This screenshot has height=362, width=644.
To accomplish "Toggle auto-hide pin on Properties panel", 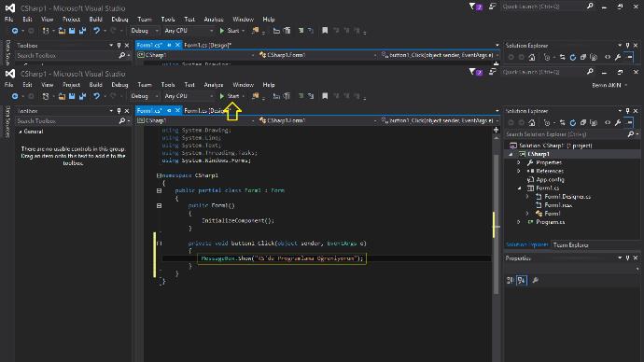I will click(x=627, y=258).
